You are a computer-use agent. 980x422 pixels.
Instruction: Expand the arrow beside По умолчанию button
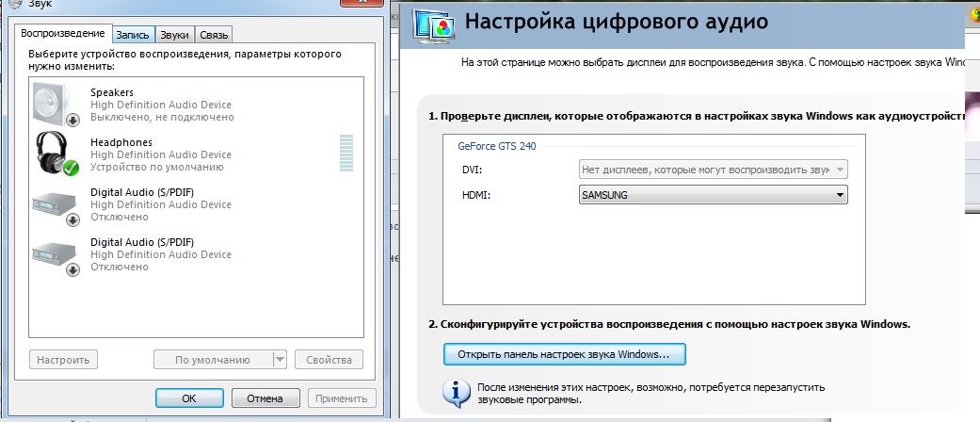click(x=280, y=359)
